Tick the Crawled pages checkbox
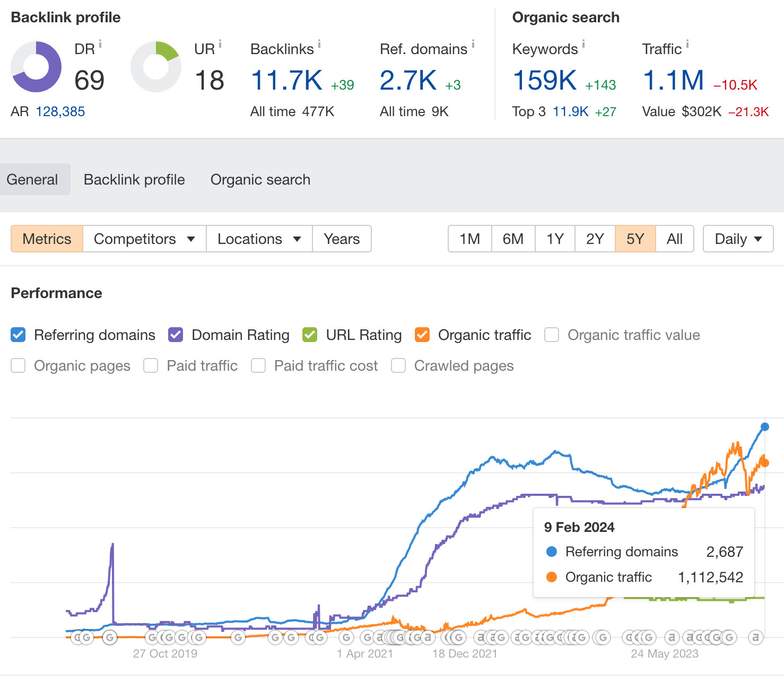This screenshot has width=784, height=682. [x=398, y=366]
